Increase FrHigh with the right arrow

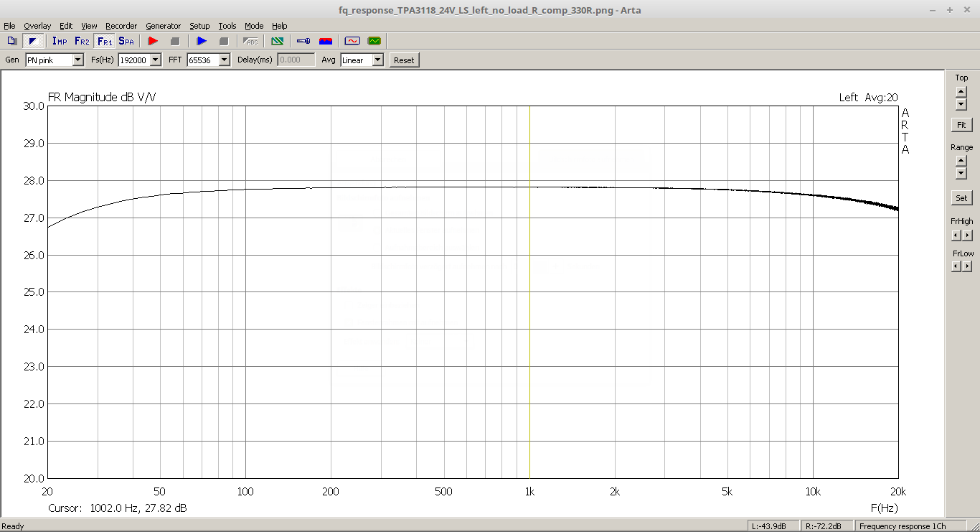[x=967, y=235]
